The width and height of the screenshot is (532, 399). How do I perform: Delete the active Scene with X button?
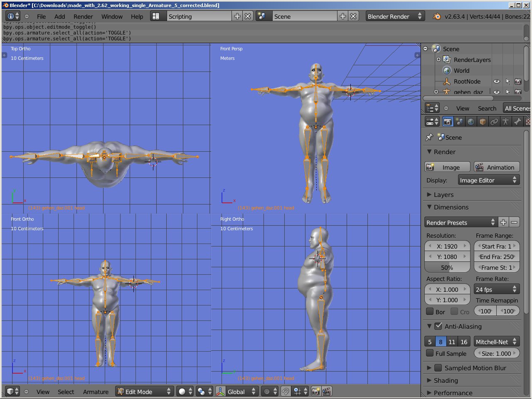click(353, 16)
